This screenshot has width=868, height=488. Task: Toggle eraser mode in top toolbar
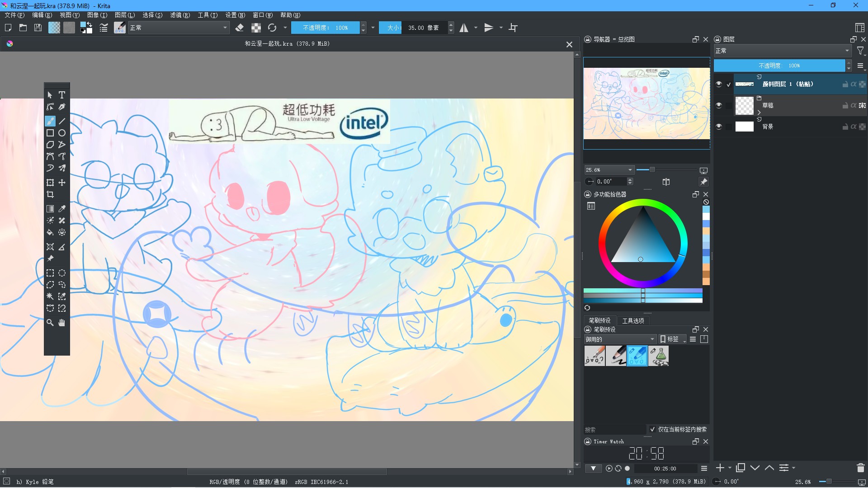240,28
